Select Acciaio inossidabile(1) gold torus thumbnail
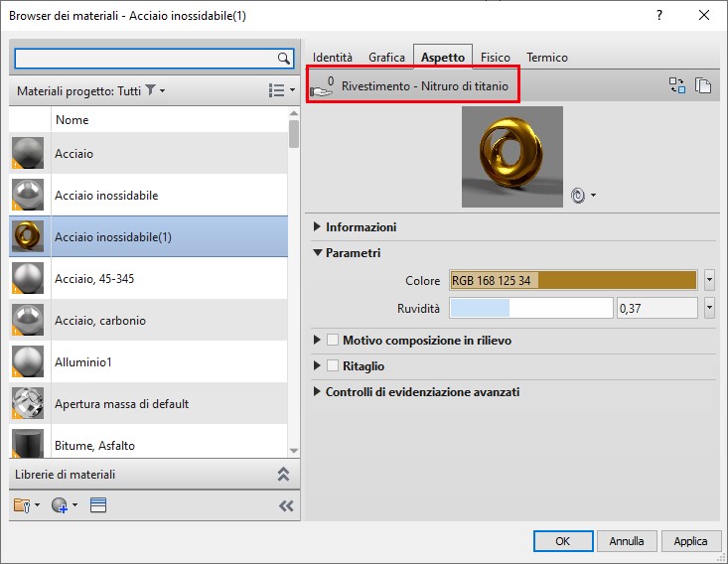 click(28, 236)
